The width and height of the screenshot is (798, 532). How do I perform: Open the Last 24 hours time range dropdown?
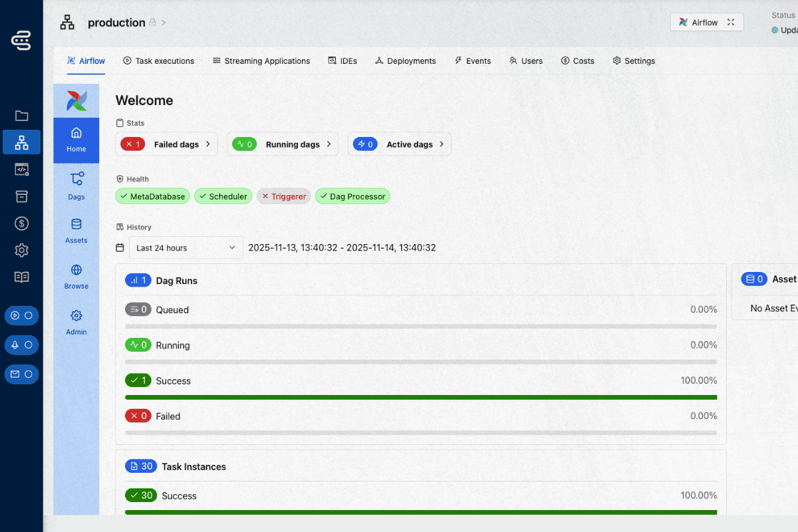click(x=185, y=247)
